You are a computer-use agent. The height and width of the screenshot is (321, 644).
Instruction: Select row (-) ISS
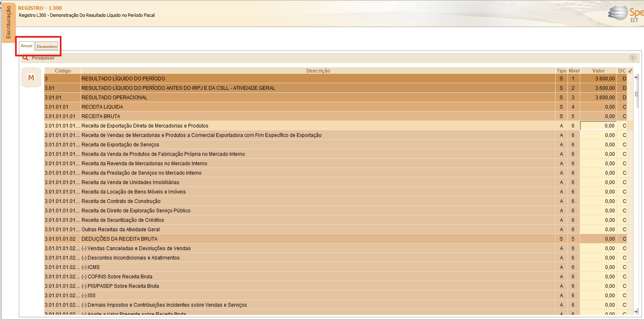[338, 295]
